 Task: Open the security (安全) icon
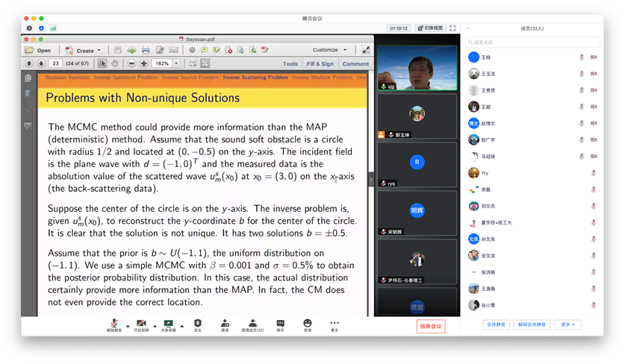coord(197,325)
